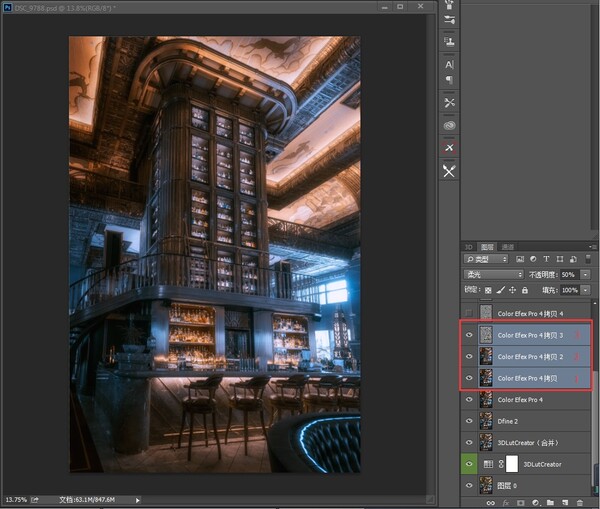This screenshot has width=600, height=509.
Task: Open the fork-and-knife plugin panel icon
Action: 449,171
